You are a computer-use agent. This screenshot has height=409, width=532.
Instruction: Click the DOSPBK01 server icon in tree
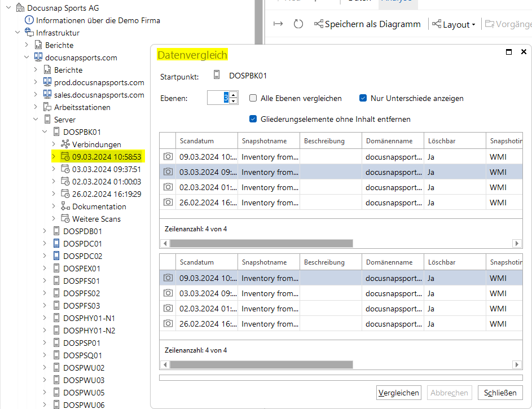point(56,132)
